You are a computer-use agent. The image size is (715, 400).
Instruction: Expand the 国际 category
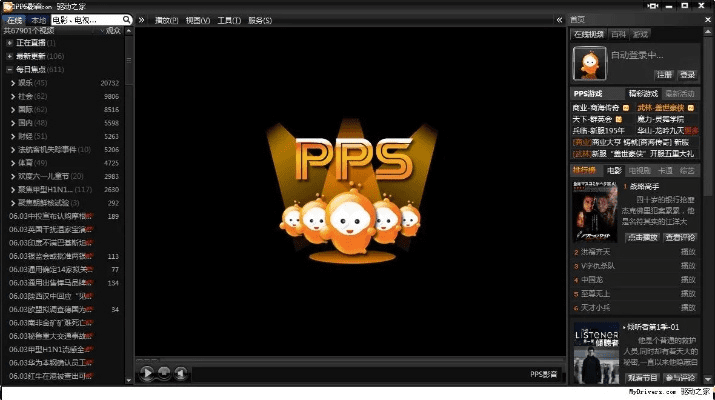[13, 109]
